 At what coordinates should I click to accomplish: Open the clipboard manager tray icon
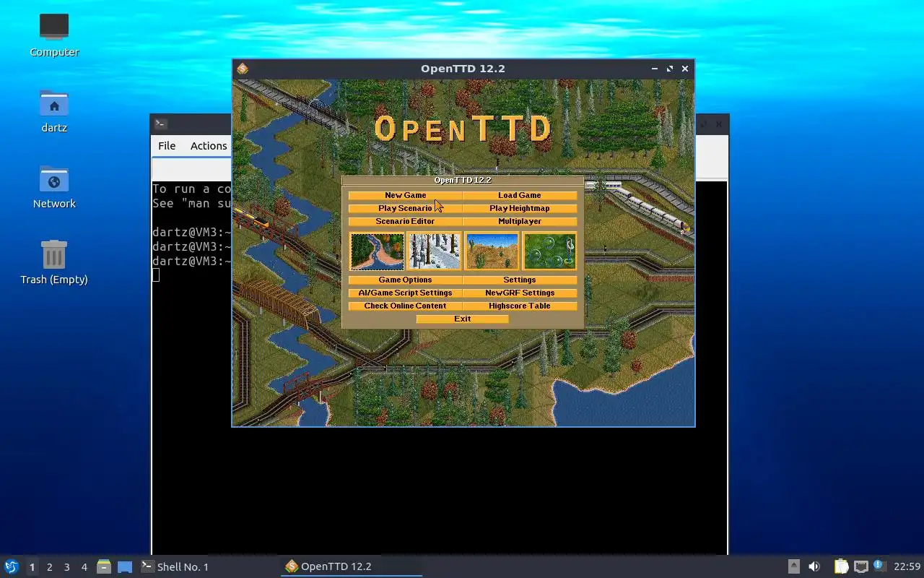[x=841, y=566]
